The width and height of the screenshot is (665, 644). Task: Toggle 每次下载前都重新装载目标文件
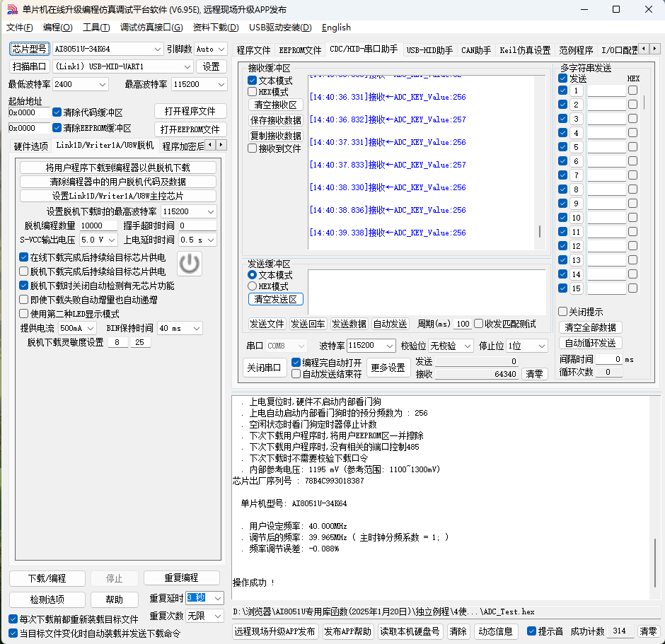pyautogui.click(x=13, y=619)
